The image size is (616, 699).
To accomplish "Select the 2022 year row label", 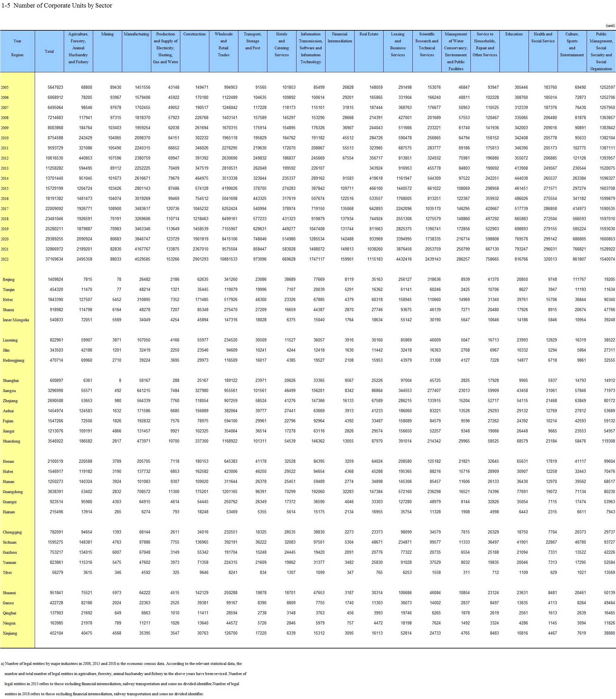I will (x=5, y=259).
